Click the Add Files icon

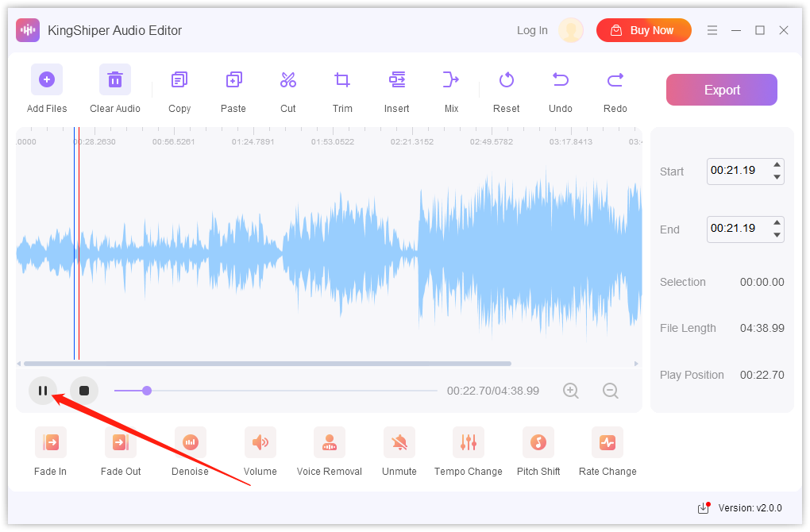coord(47,79)
